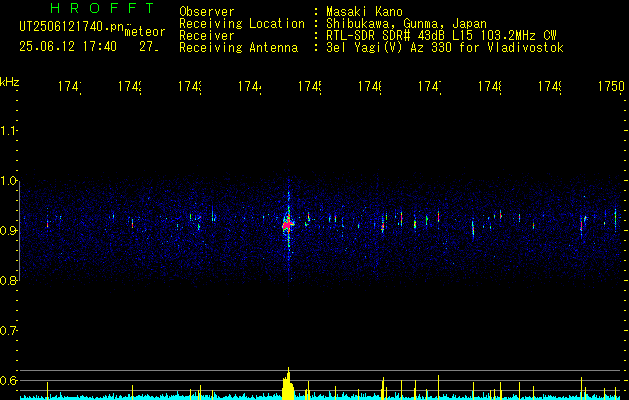Click the date stamp 25.06.12 17:40
Screen dimensions: 629x400
coord(68,47)
